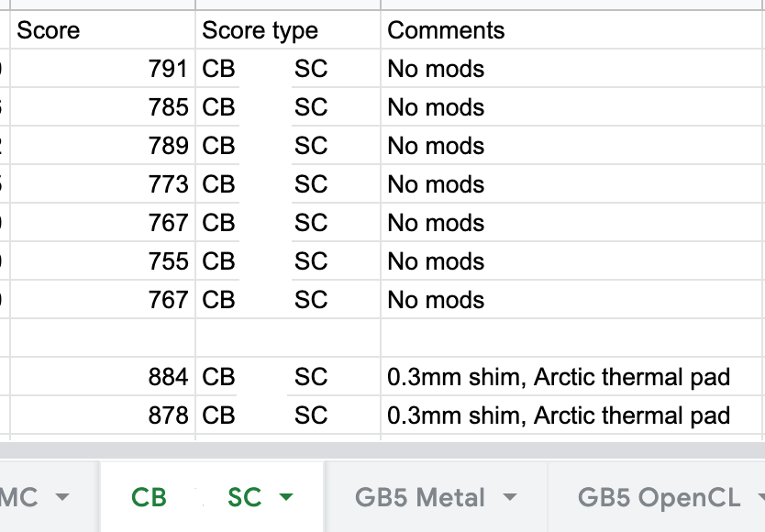
Task: Select the score cell showing 773
Action: [103, 184]
